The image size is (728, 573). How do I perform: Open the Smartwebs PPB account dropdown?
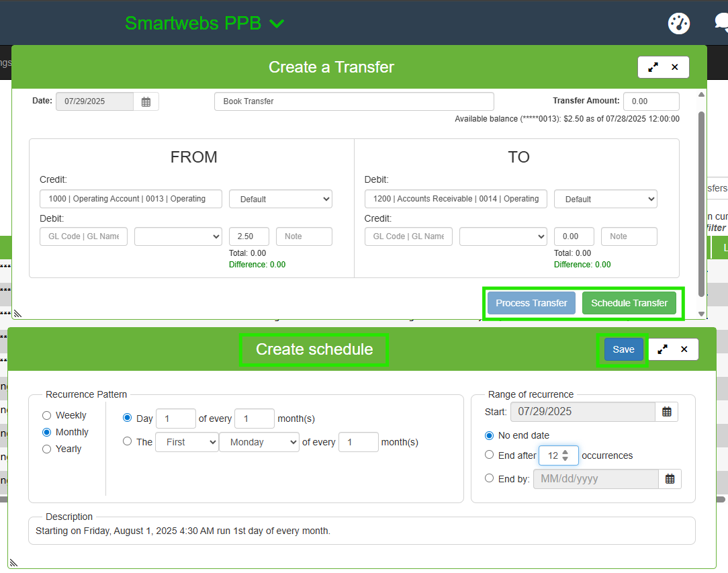click(x=205, y=23)
